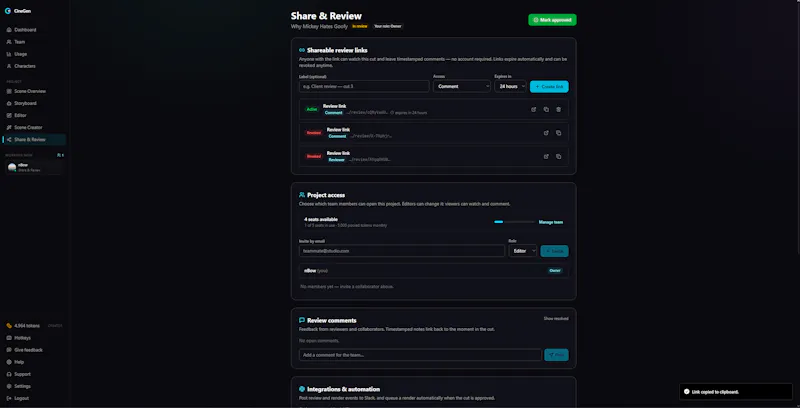Click the CineGen logo icon

point(8,11)
